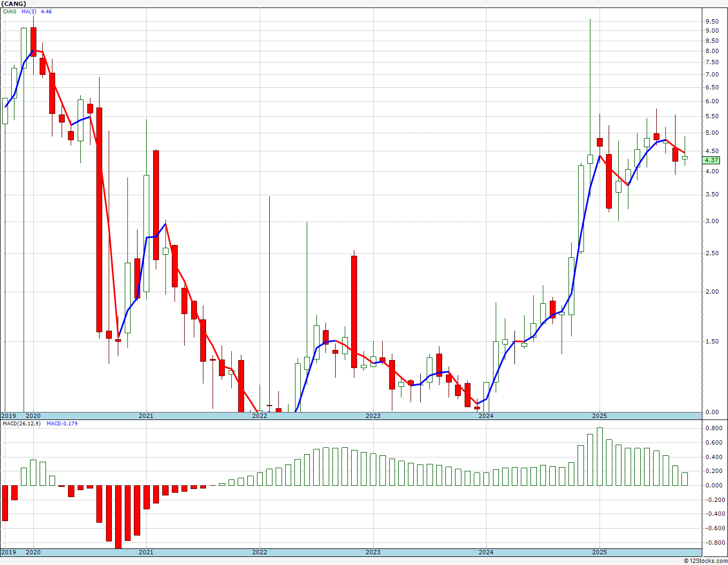Select the 0.200 MACD axis label

click(713, 471)
